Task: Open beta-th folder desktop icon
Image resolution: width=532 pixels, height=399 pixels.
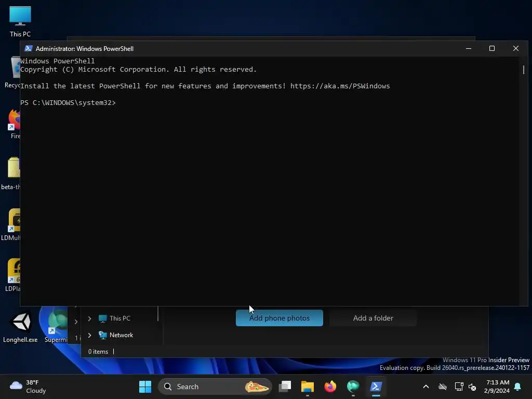Action: click(11, 174)
